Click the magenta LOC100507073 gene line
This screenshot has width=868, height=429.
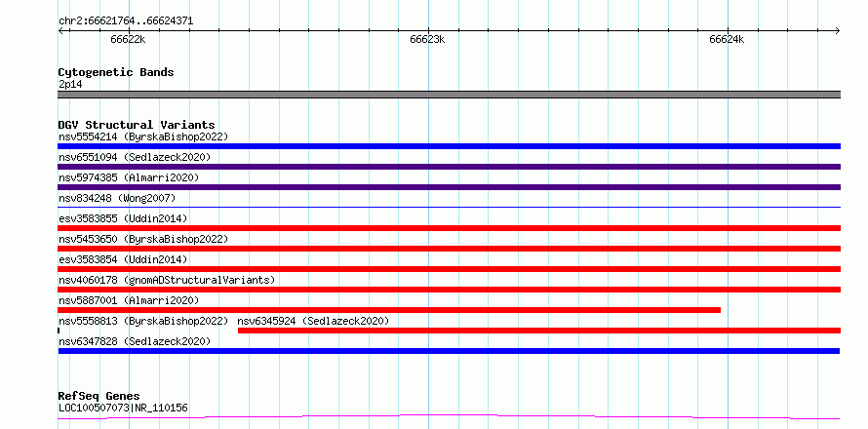449,417
